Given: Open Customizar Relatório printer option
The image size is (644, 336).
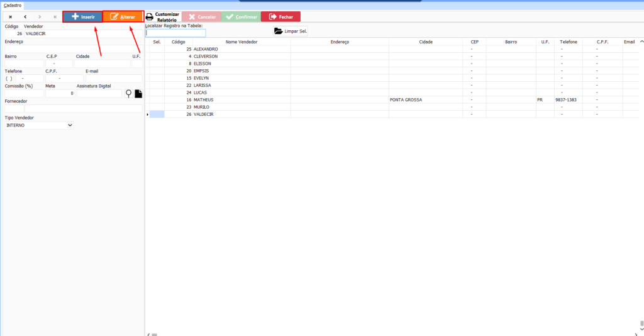Looking at the screenshot, I should click(162, 17).
